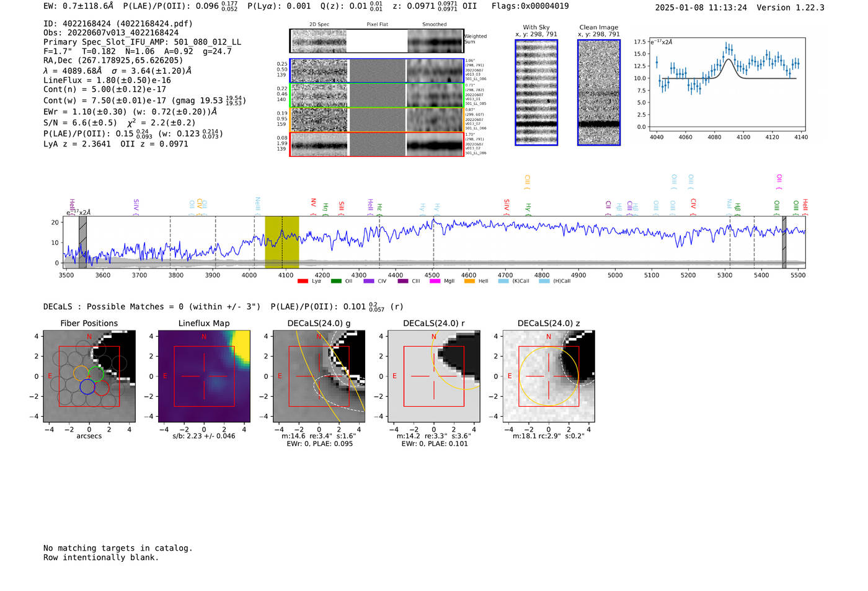The image size is (868, 591).
Task: Open the With Sky image
Action: [536, 93]
